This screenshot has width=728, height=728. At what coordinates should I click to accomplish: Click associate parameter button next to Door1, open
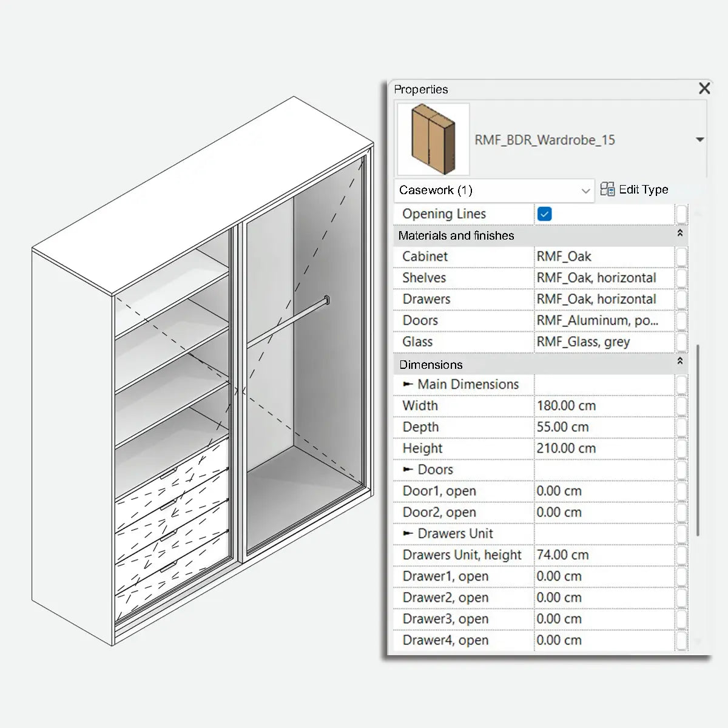tap(682, 491)
